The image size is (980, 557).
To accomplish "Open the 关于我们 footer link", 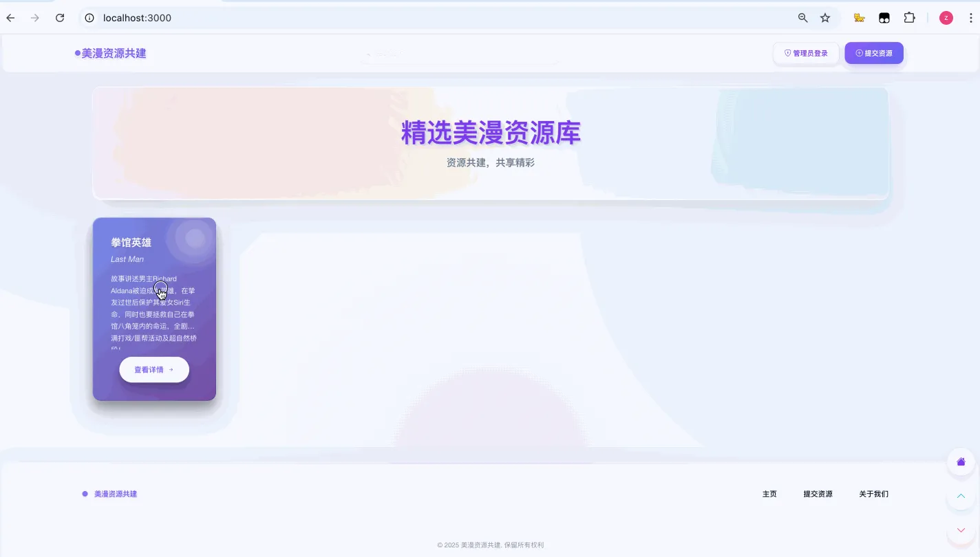I will click(x=873, y=494).
